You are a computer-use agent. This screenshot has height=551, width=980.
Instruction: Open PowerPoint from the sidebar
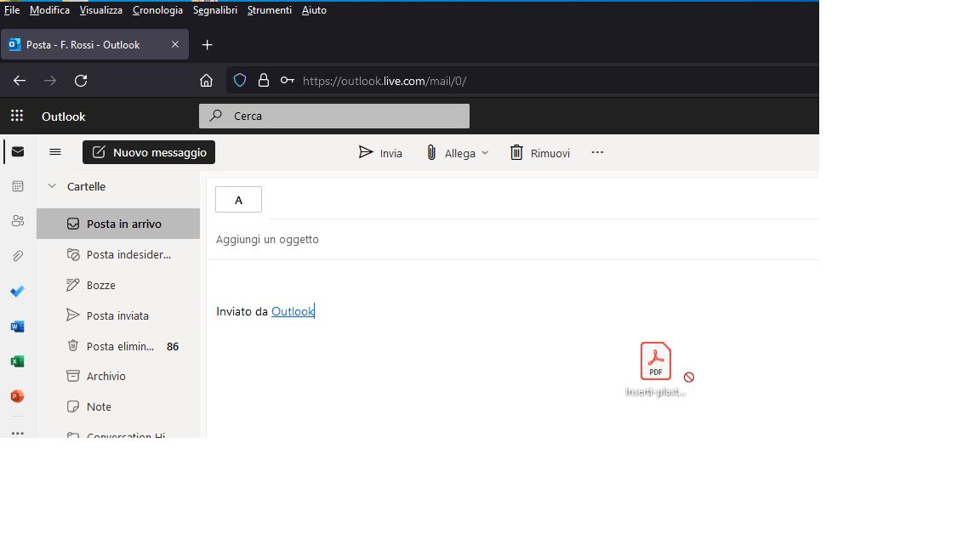point(17,395)
